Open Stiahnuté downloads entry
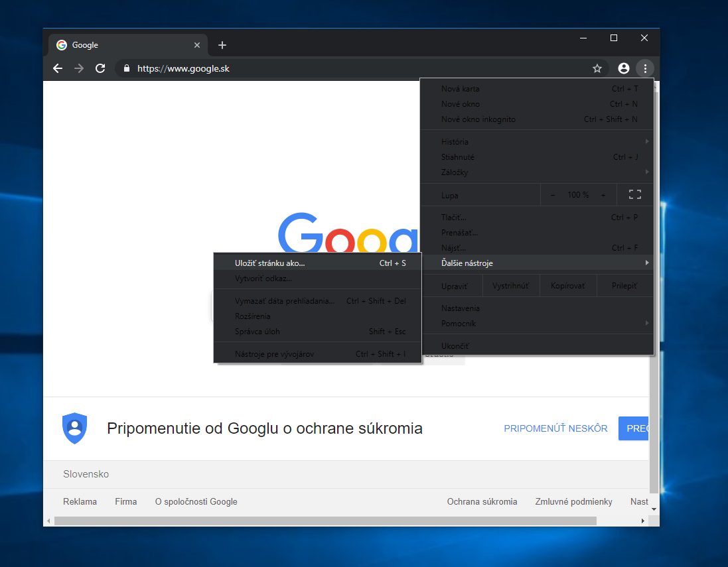Viewport: 728px width, 567px height. coord(537,157)
